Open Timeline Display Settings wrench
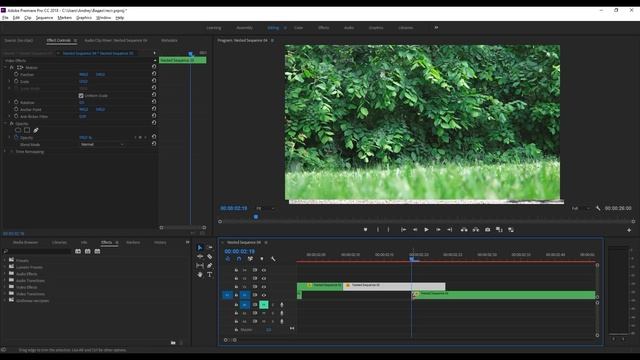Screen dimensions: 640x360 point(273,259)
